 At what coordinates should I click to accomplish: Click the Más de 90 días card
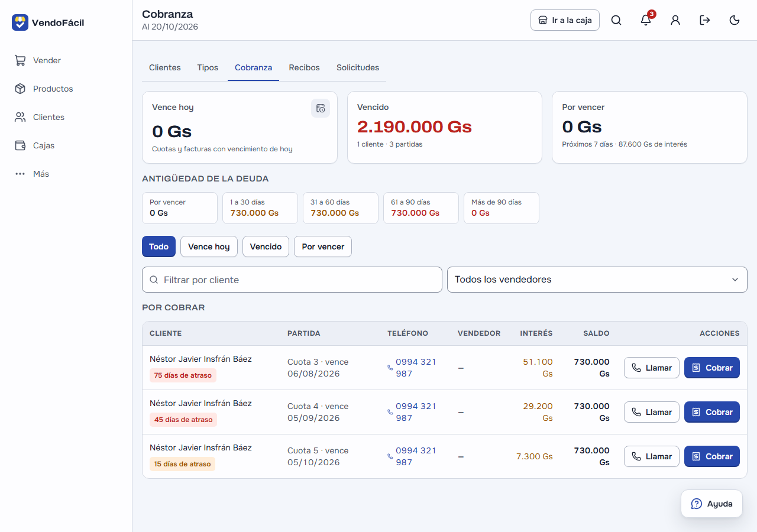tap(502, 208)
